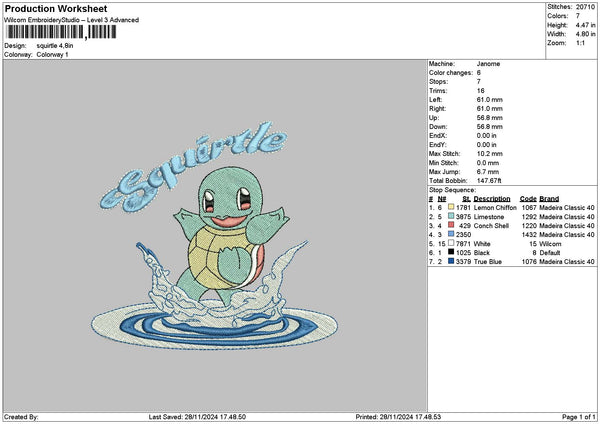Click the Left value '61.0 mm'
The height and width of the screenshot is (424, 600).
click(489, 100)
